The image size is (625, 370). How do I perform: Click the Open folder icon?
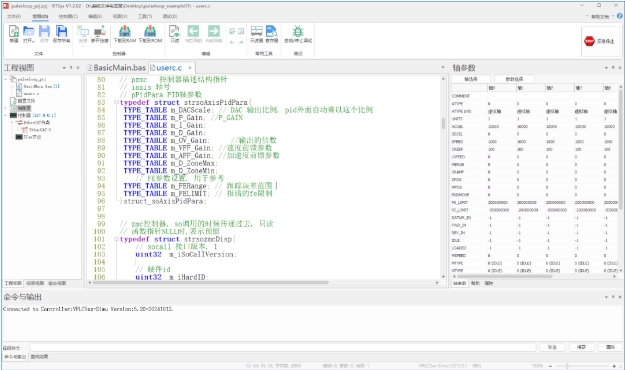[x=29, y=33]
